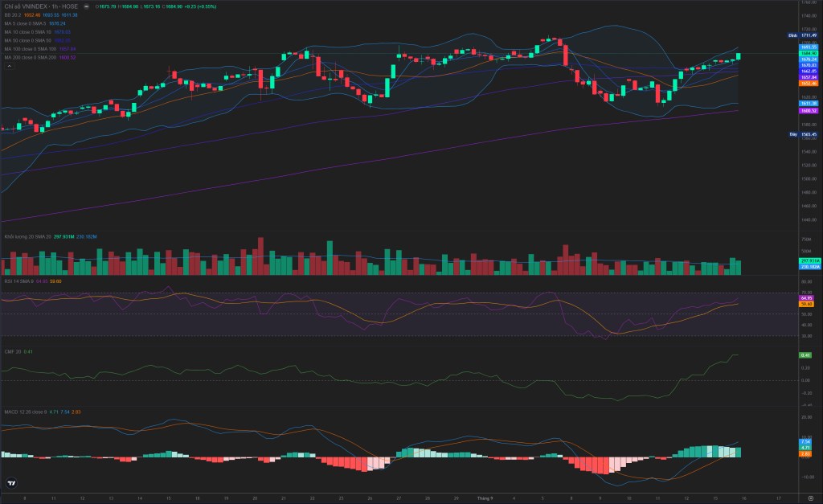The width and height of the screenshot is (823, 504).
Task: Select the MA 50 close legend entry
Action: click(28, 40)
